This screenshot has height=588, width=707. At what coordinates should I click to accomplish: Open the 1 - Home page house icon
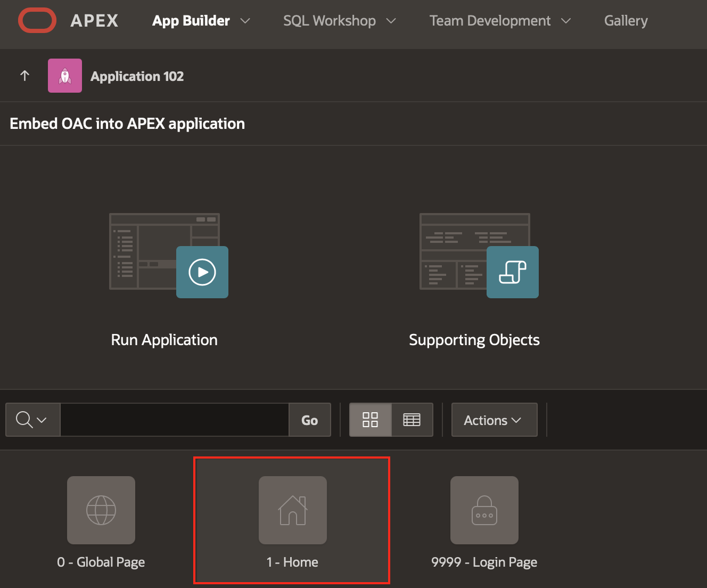[293, 510]
